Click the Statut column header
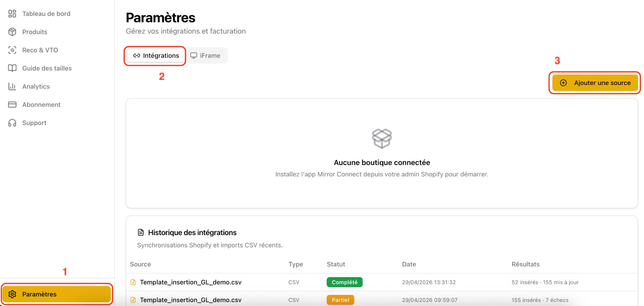Image resolution: width=644 pixels, height=306 pixels. click(336, 264)
